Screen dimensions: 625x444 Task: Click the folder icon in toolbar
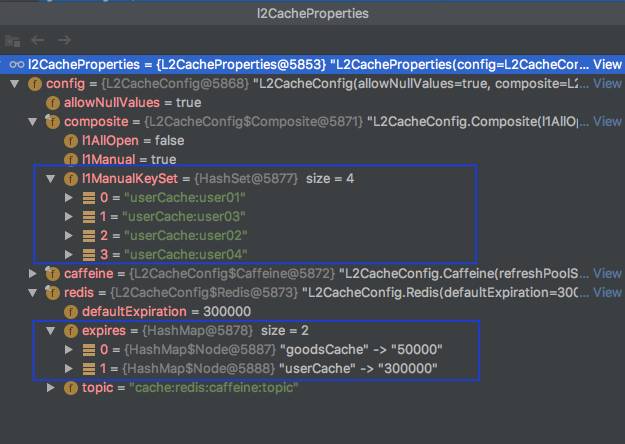point(12,41)
